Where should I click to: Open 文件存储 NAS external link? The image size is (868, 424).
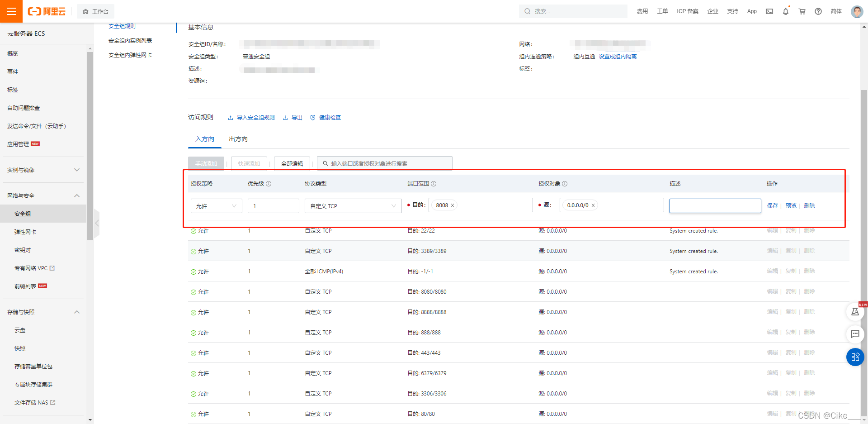point(53,402)
